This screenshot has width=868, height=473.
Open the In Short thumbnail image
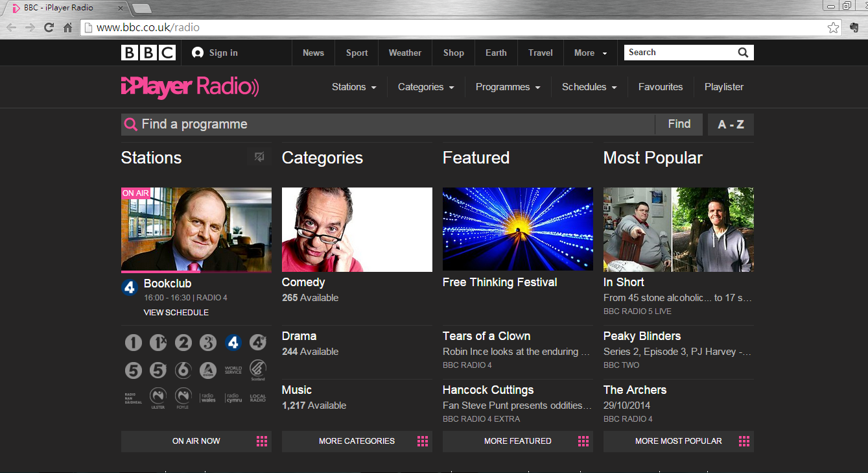pyautogui.click(x=679, y=230)
